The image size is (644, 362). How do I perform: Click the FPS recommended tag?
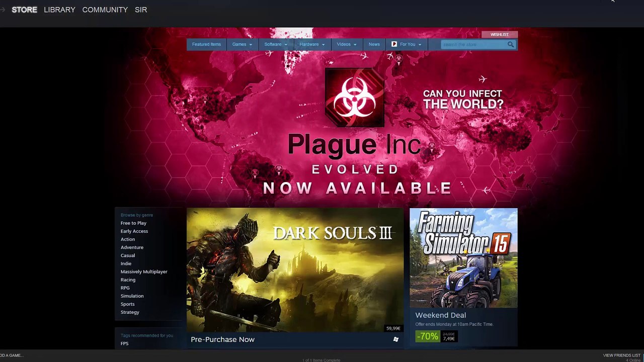(x=125, y=343)
